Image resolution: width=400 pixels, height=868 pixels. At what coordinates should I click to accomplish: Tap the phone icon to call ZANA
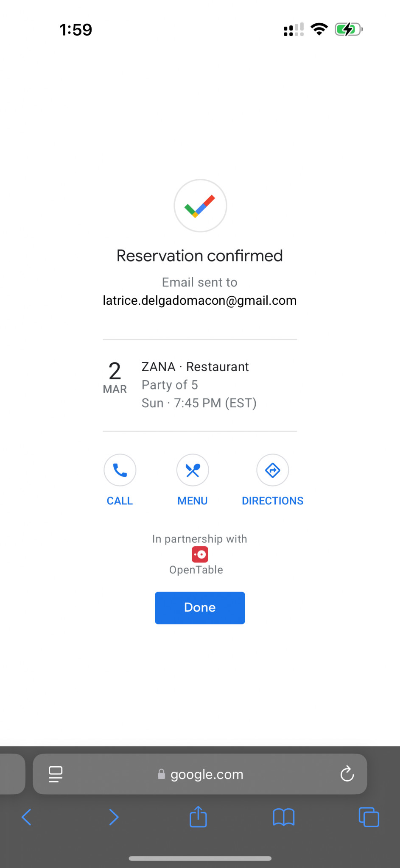pyautogui.click(x=120, y=470)
